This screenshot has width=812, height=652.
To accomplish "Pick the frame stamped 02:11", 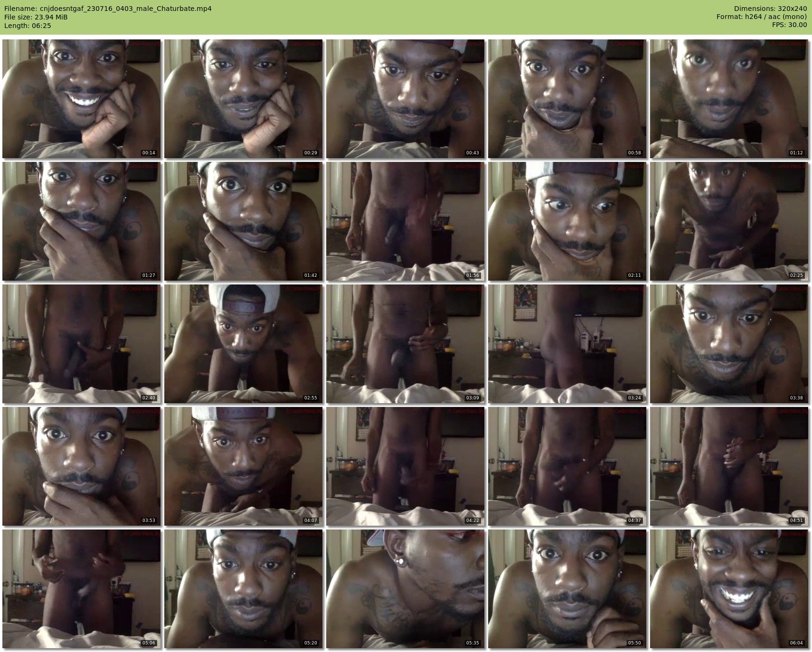I will pos(567,221).
